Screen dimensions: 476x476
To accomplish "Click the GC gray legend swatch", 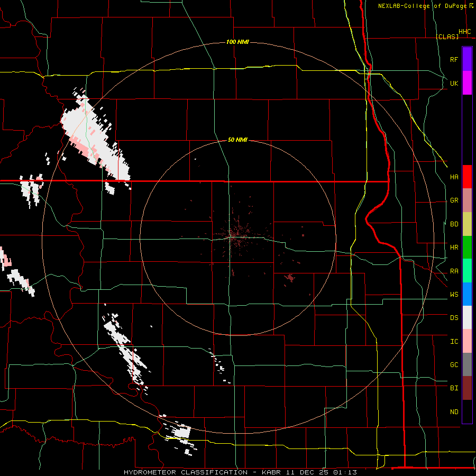I will pyautogui.click(x=467, y=364).
